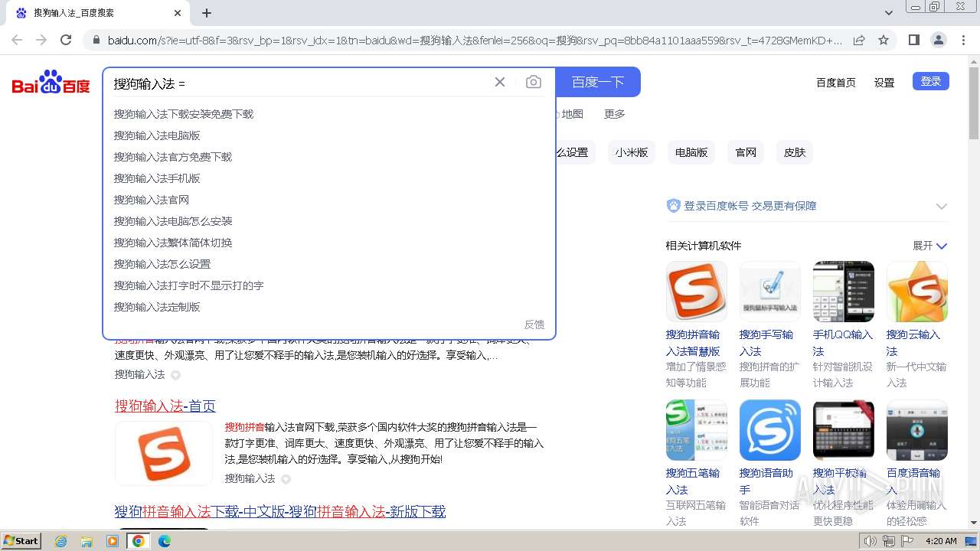Click the volume tray icon
This screenshot has width=980, height=551.
(870, 541)
